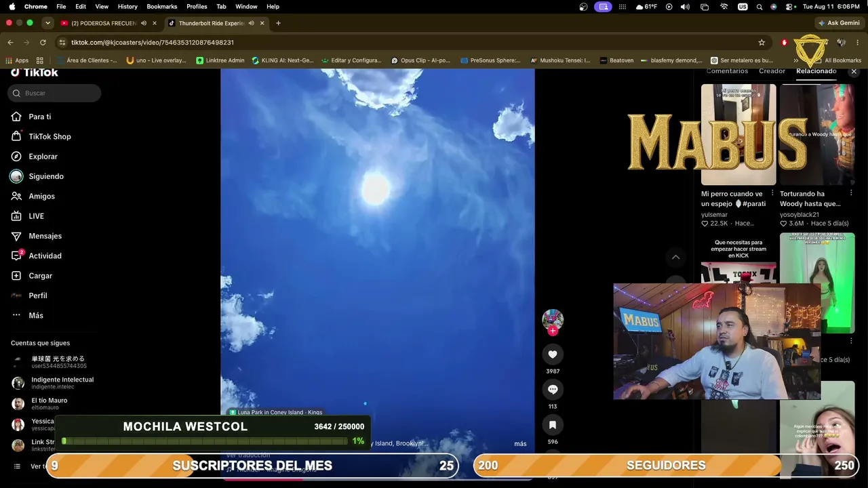Open the Apps bookmark shortcut
This screenshot has height=488, width=868.
pos(17,60)
